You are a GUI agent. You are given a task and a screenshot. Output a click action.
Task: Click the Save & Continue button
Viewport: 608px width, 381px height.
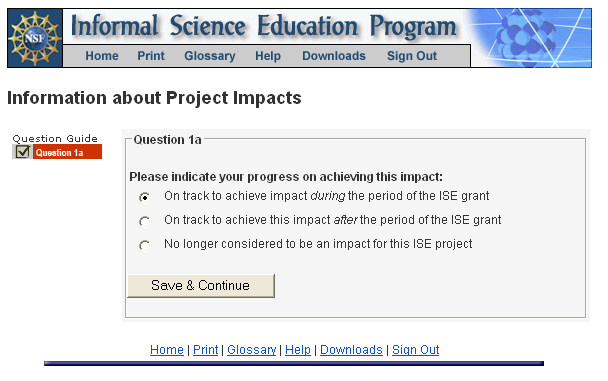(x=201, y=286)
